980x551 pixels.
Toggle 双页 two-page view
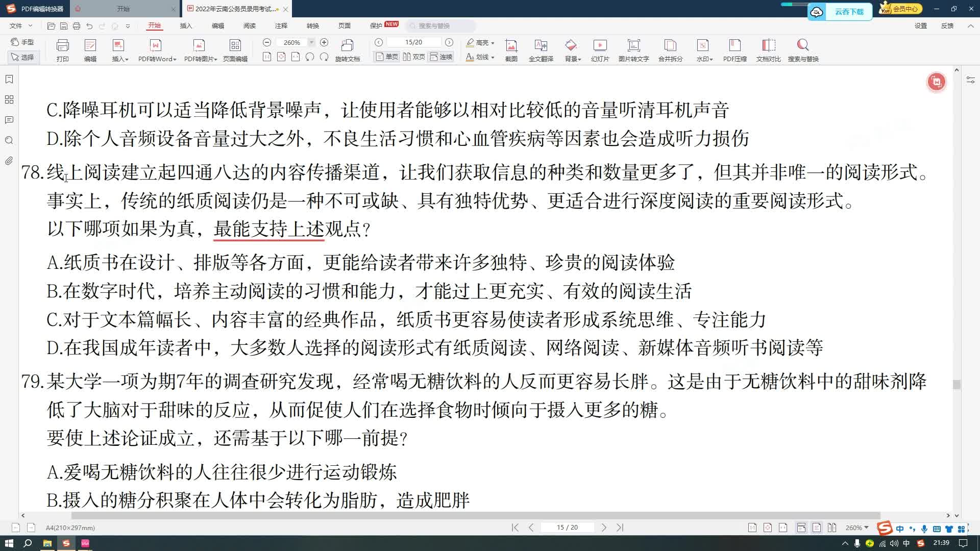(x=414, y=57)
